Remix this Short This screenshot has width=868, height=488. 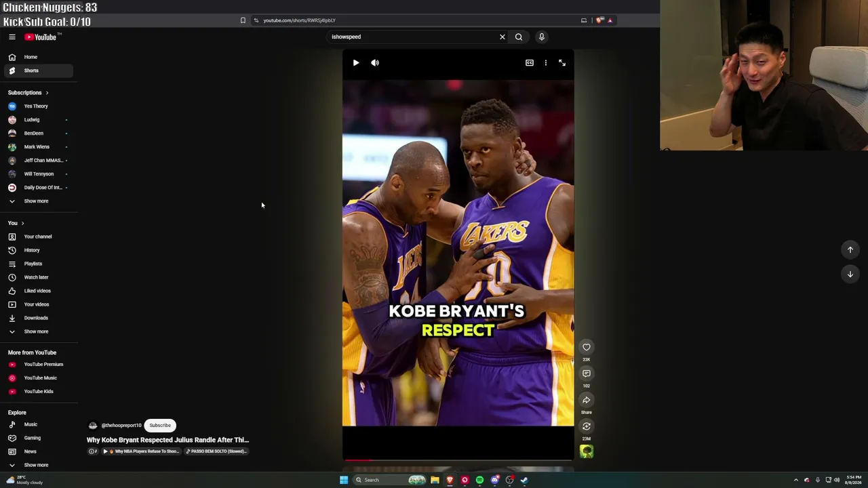[x=587, y=426]
